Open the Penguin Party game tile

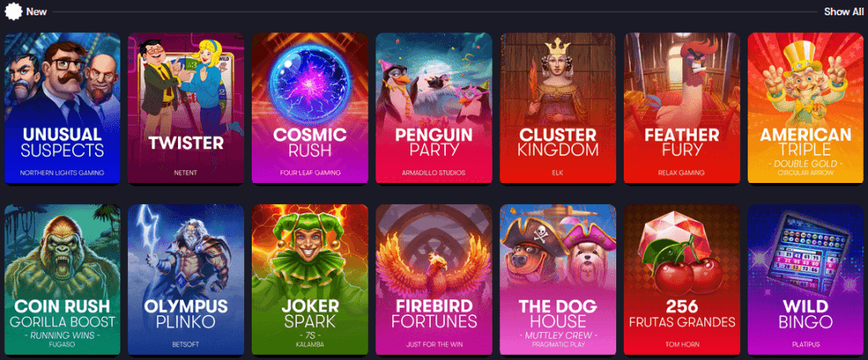pos(434,108)
